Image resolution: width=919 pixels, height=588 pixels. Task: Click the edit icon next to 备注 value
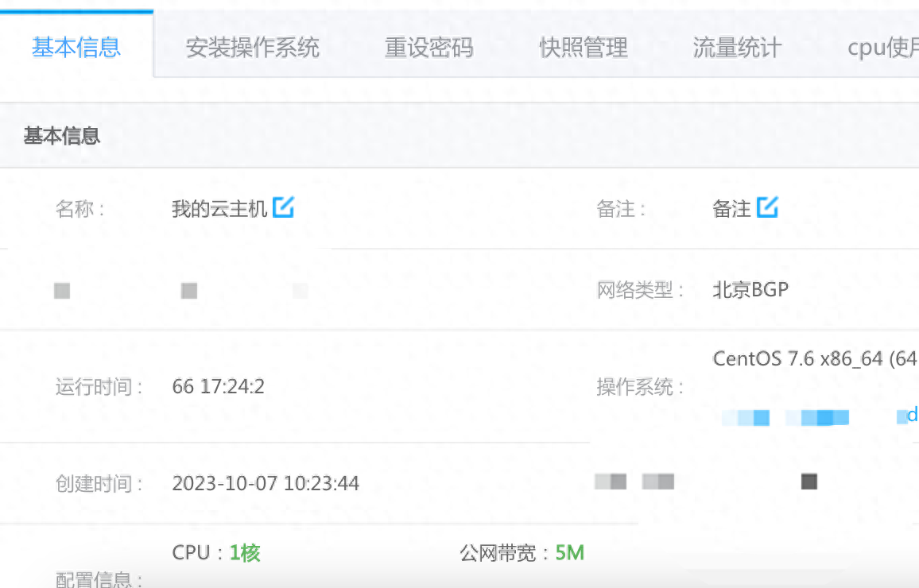click(x=767, y=207)
